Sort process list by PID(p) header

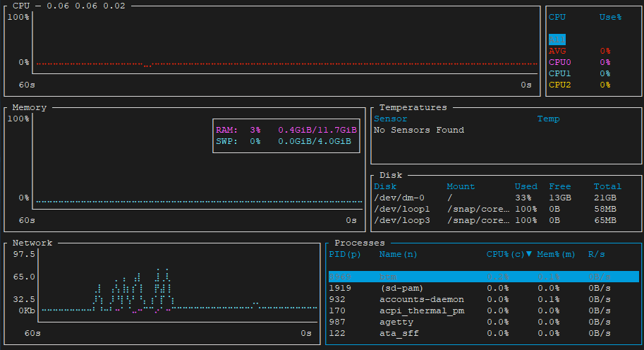point(345,254)
